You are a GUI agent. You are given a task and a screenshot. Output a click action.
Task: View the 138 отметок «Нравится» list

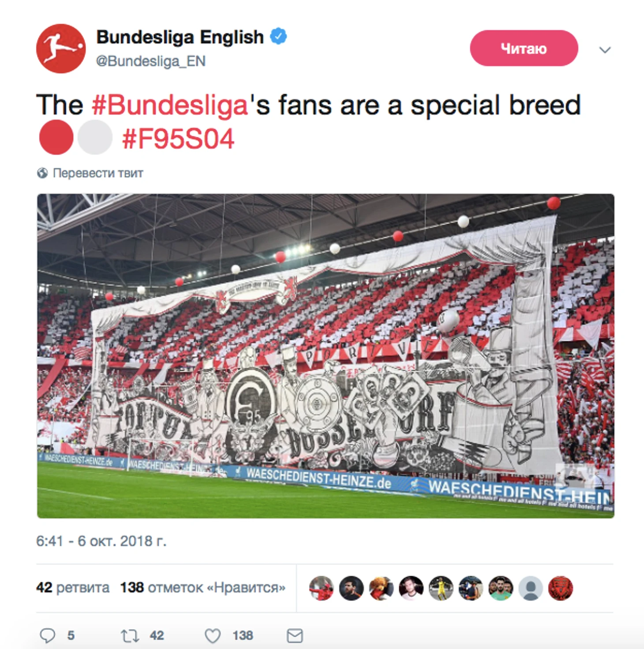coord(202,588)
